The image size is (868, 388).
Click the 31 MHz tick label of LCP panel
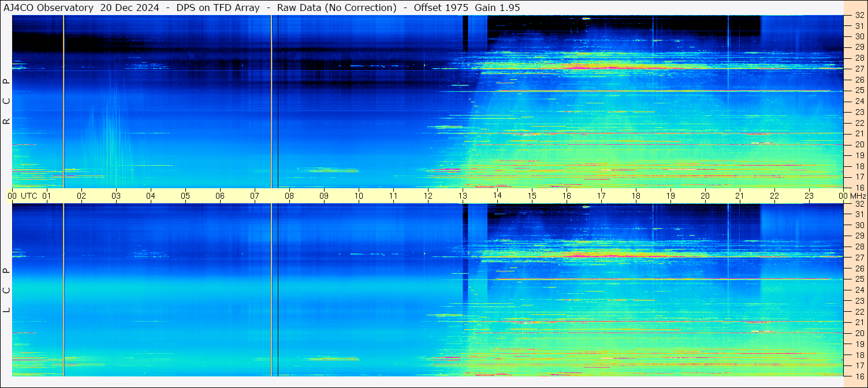click(x=859, y=214)
